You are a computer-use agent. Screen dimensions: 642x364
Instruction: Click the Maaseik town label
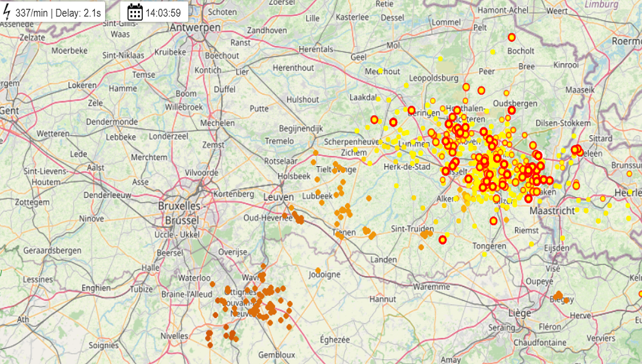(x=580, y=90)
